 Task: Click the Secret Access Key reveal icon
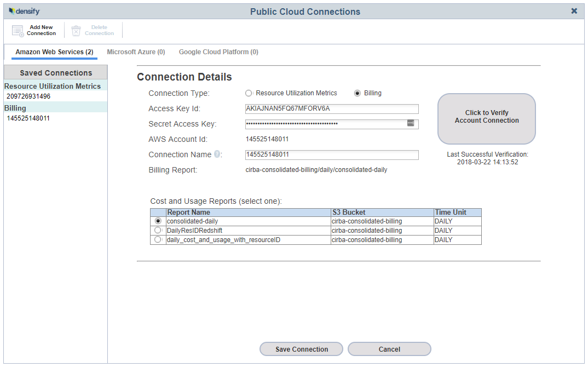pyautogui.click(x=411, y=124)
